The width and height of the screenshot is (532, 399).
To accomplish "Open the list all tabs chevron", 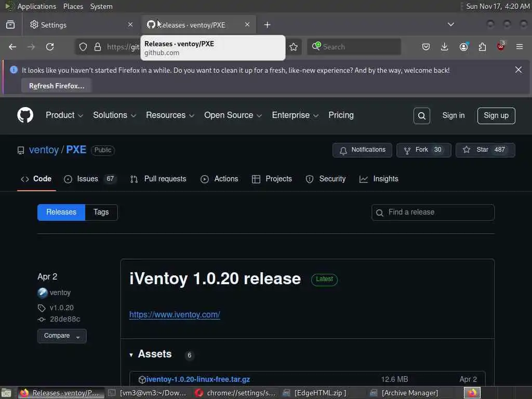I will 450,24.
